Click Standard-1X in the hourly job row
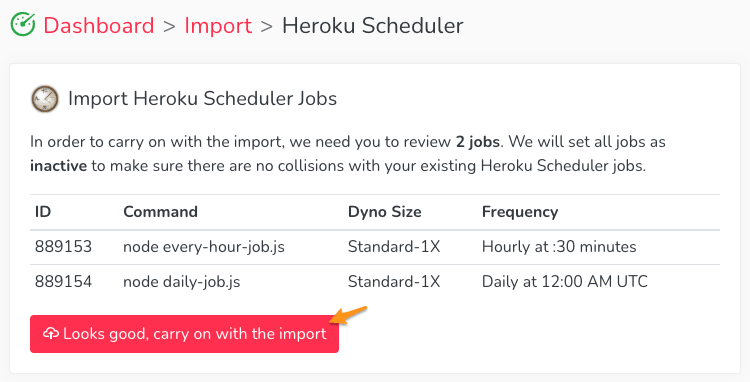This screenshot has height=382, width=750. click(x=394, y=247)
